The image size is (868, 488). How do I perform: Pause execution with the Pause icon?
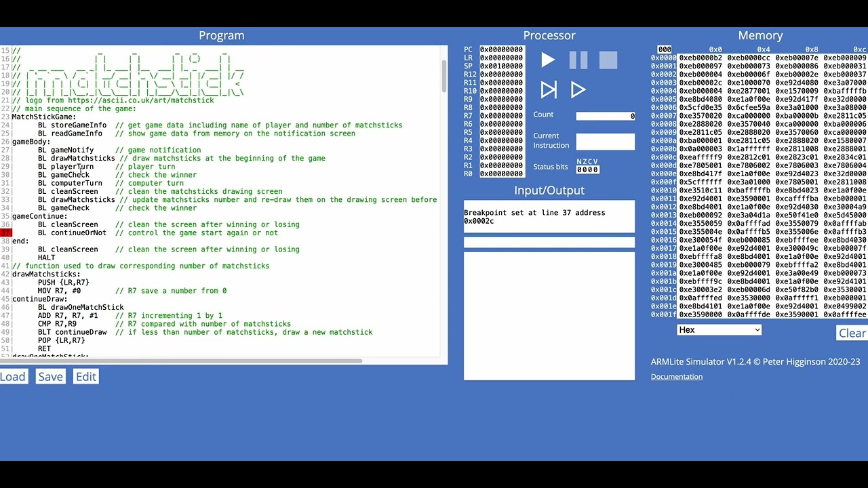point(578,60)
